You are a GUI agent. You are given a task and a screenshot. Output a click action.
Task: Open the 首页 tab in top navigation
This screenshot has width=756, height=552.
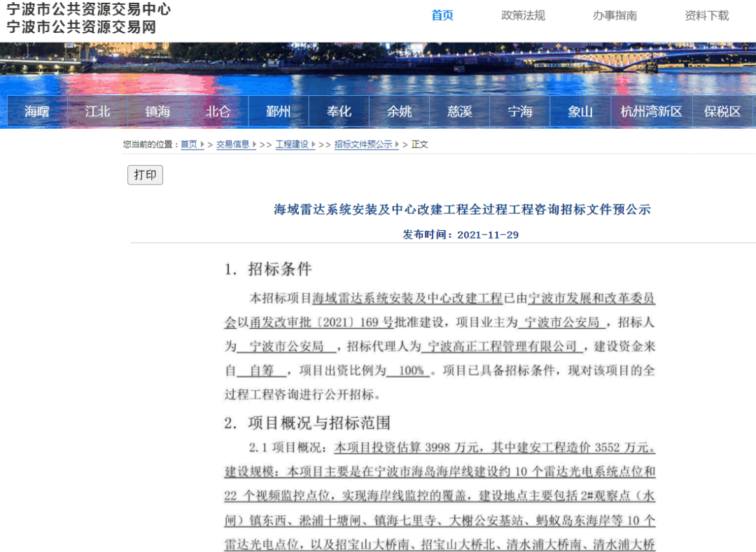click(x=442, y=15)
